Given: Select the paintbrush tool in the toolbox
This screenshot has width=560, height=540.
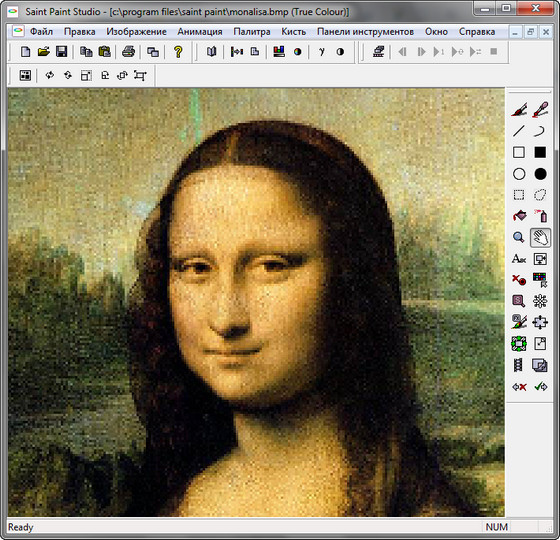Looking at the screenshot, I should pyautogui.click(x=519, y=110).
